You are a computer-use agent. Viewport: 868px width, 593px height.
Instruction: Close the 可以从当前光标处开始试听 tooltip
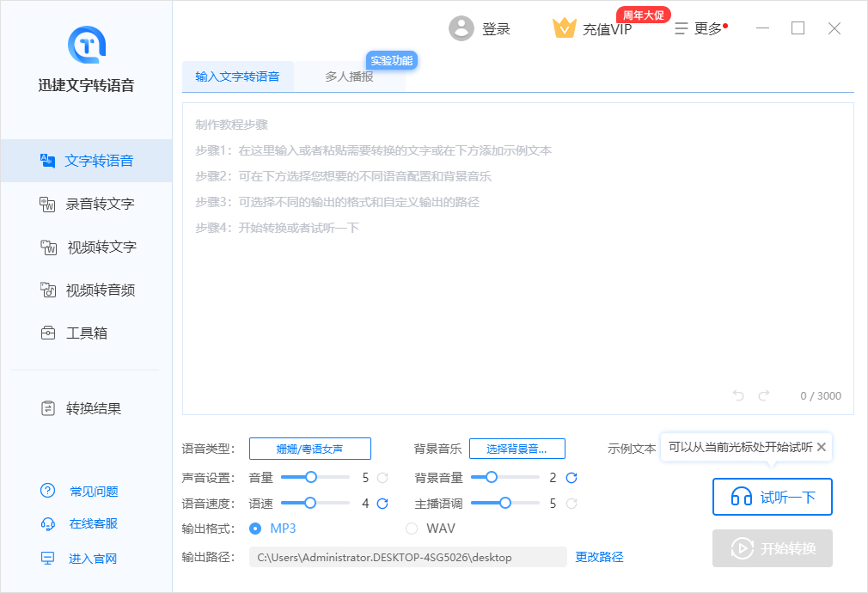click(822, 447)
